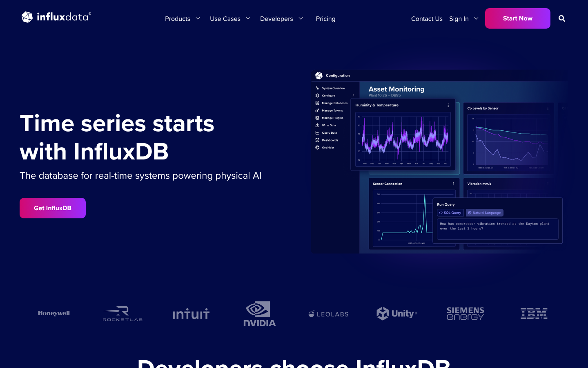Open the site search magnifier icon
The height and width of the screenshot is (368, 588).
pyautogui.click(x=562, y=18)
